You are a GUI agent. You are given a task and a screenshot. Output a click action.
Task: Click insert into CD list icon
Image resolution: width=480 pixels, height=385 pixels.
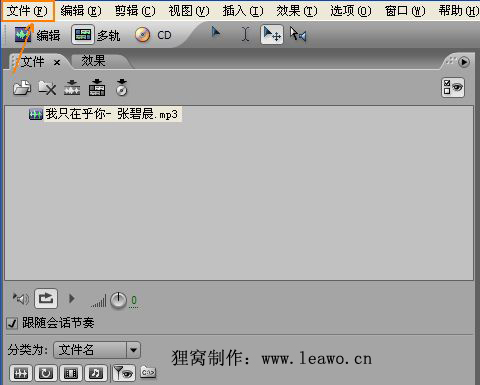click(x=122, y=88)
